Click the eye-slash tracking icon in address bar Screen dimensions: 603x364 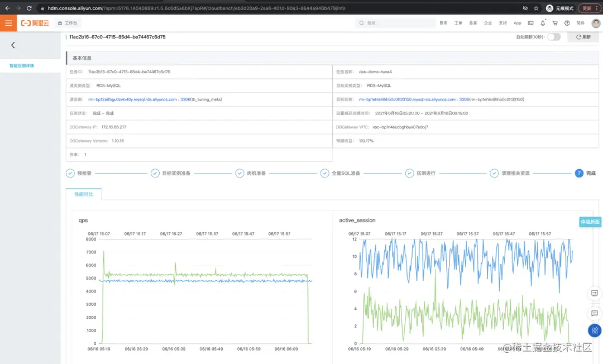coord(525,8)
